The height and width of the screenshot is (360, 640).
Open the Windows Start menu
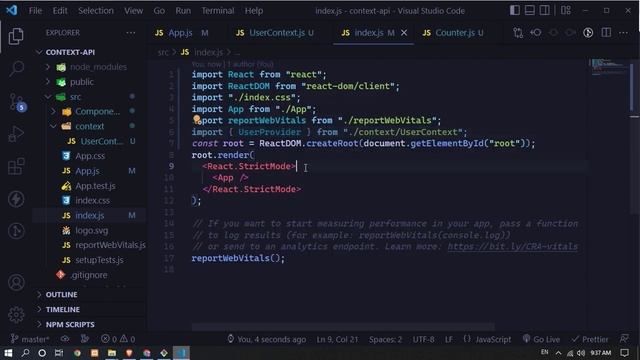click(x=8, y=353)
